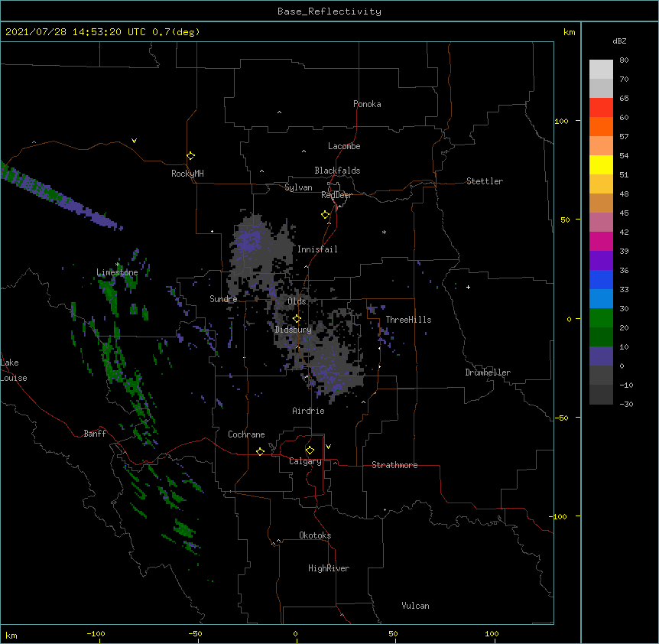
Task: Click the RedDeer city label
Action: click(336, 195)
